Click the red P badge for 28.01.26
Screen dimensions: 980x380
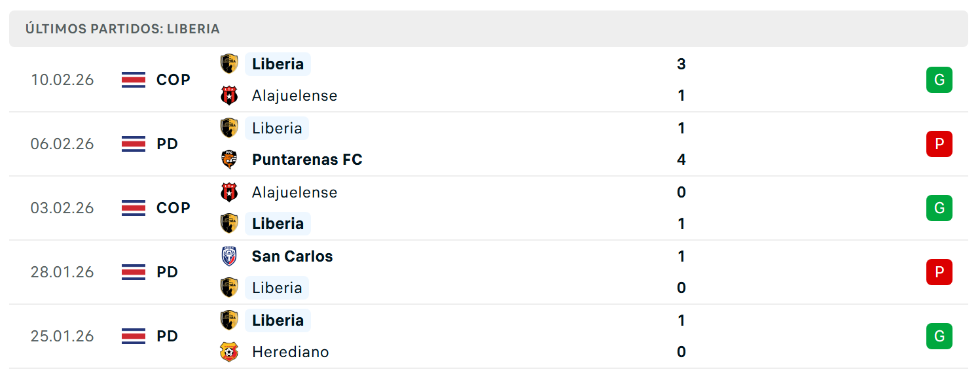pos(939,272)
